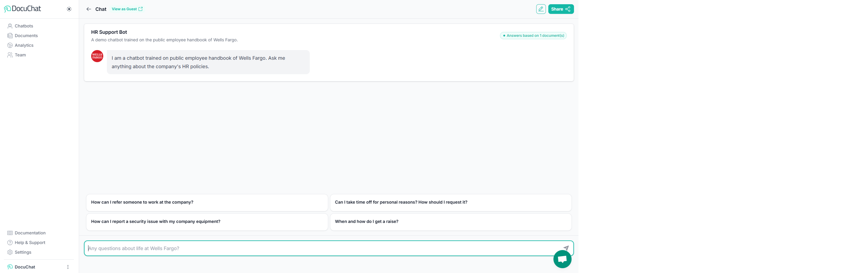Viewport: 868px width, 273px height.
Task: Select the get a raise suggestion
Action: [450, 221]
